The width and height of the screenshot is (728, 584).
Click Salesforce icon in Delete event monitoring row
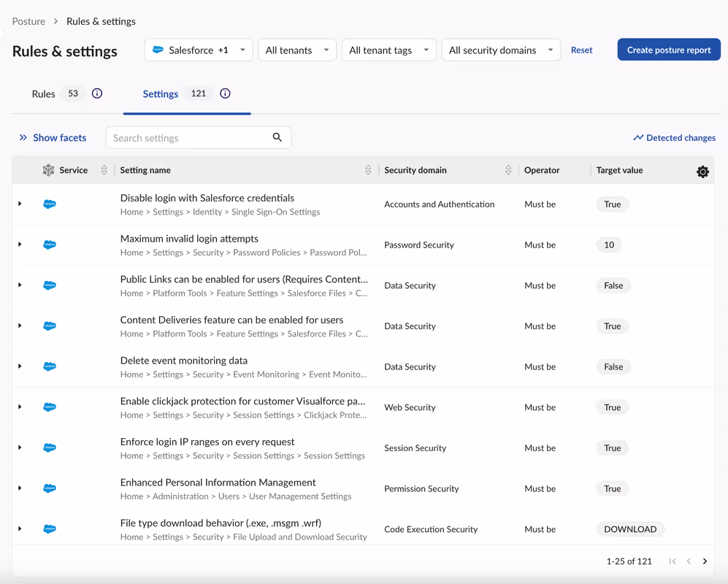coord(50,366)
